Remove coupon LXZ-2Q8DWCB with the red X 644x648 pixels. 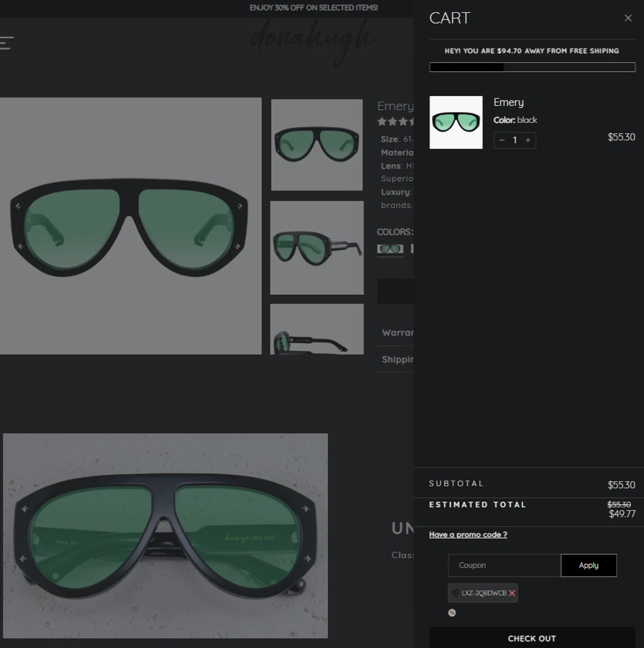[512, 593]
